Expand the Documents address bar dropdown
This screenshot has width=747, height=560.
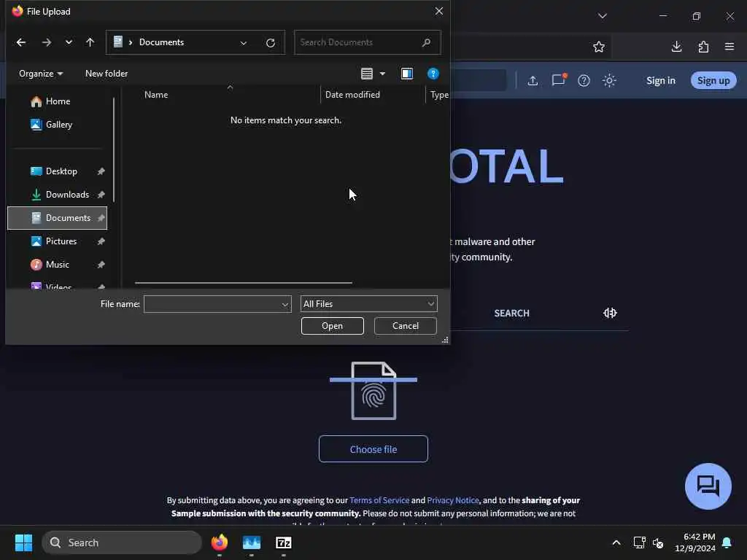point(244,43)
